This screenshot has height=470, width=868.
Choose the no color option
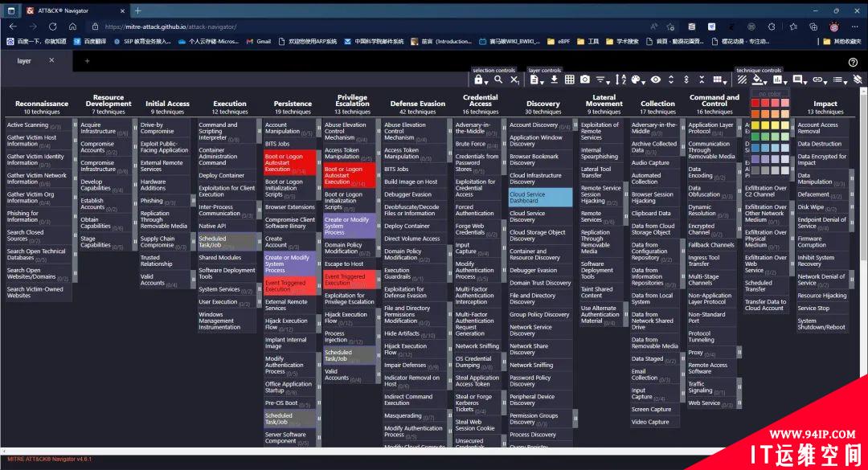[x=770, y=93]
